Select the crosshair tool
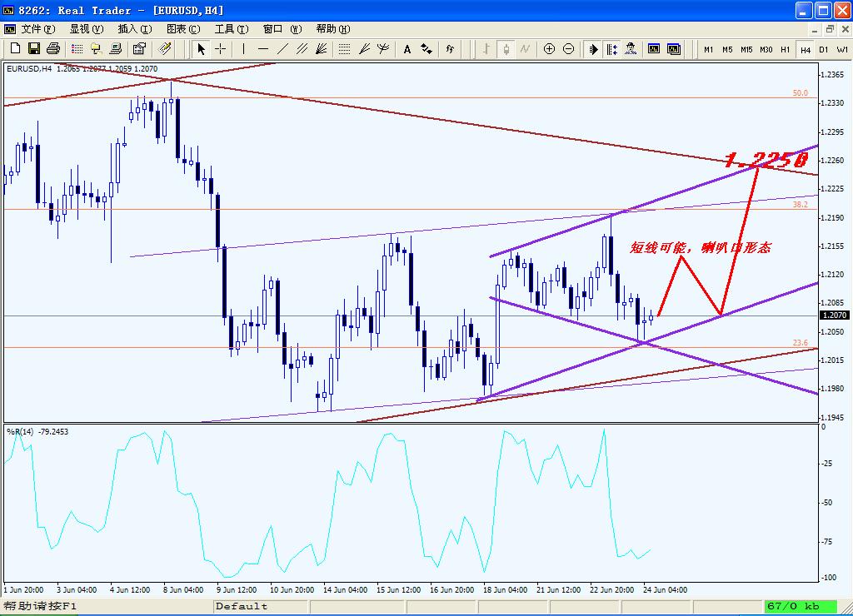 220,49
